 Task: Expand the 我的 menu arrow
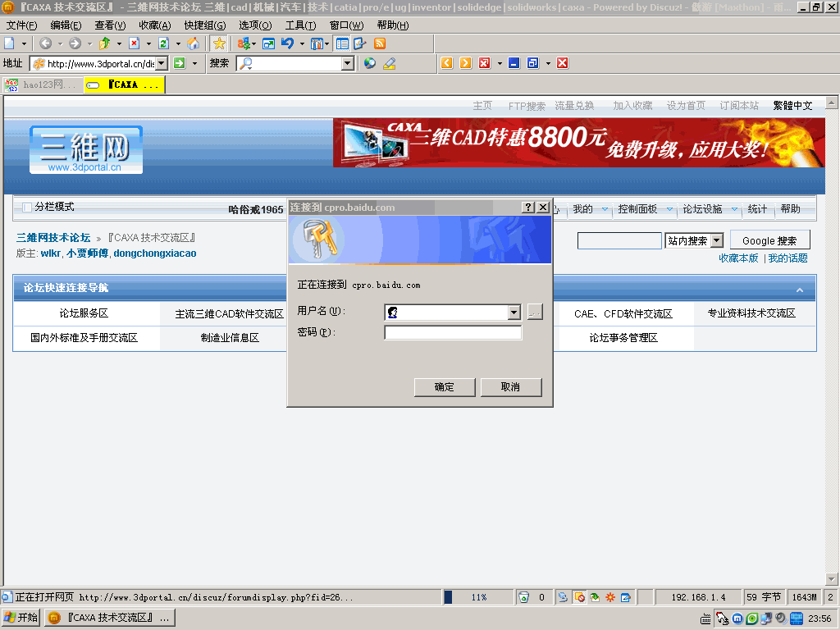pyautogui.click(x=605, y=209)
